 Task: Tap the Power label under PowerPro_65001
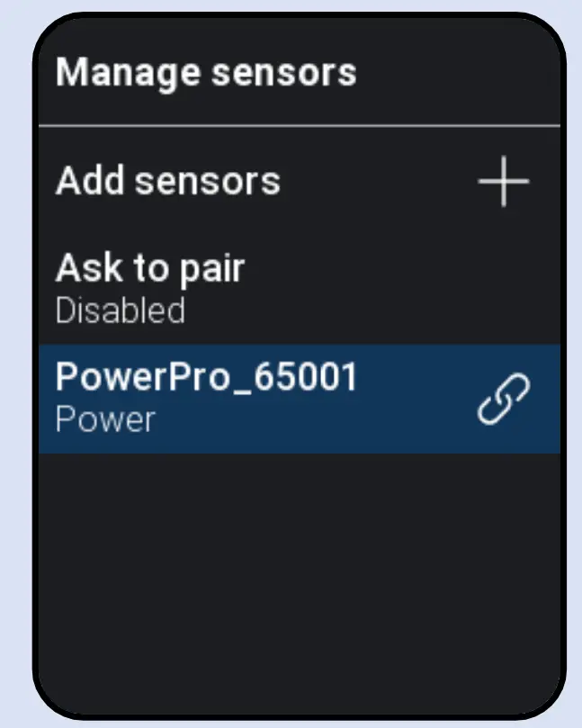coord(104,418)
